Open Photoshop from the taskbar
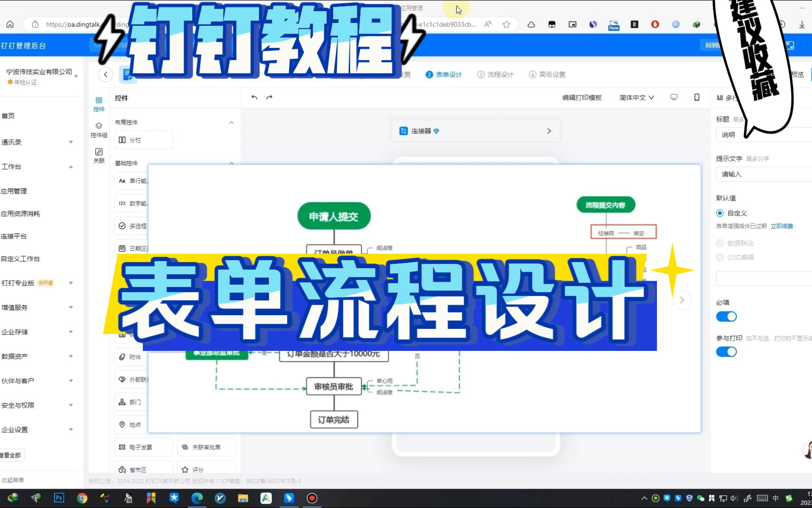812x508 pixels. point(59,498)
